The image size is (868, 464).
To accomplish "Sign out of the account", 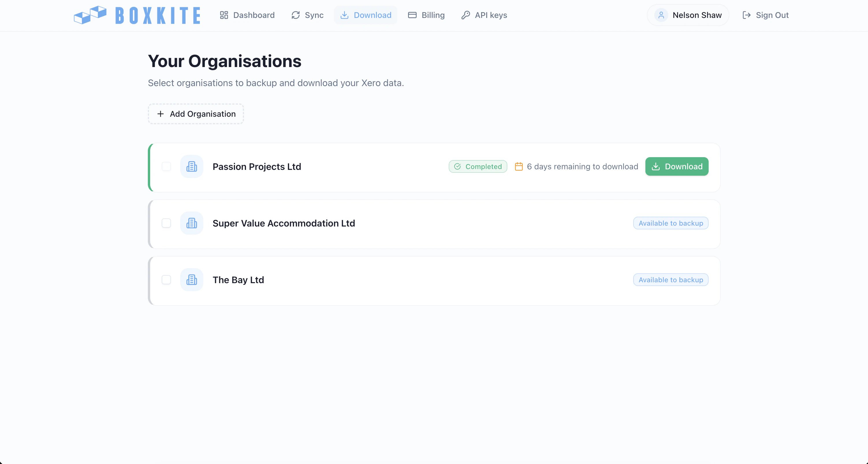I will tap(765, 15).
